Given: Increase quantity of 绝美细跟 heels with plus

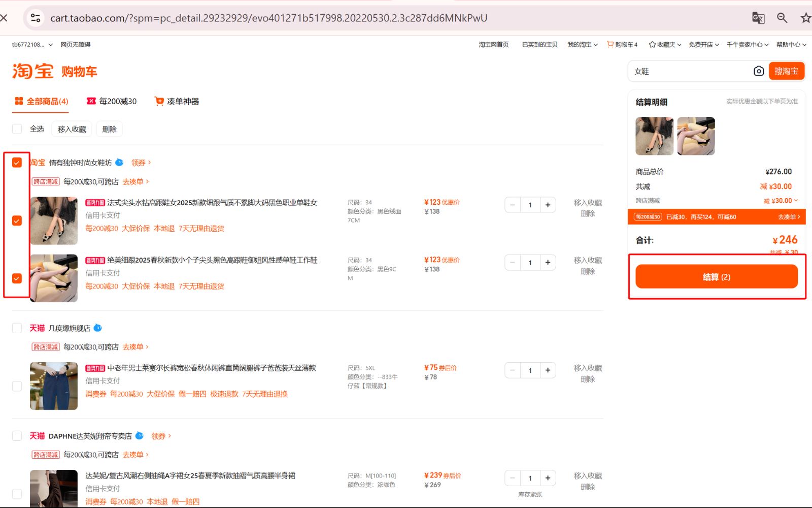Looking at the screenshot, I should (548, 263).
